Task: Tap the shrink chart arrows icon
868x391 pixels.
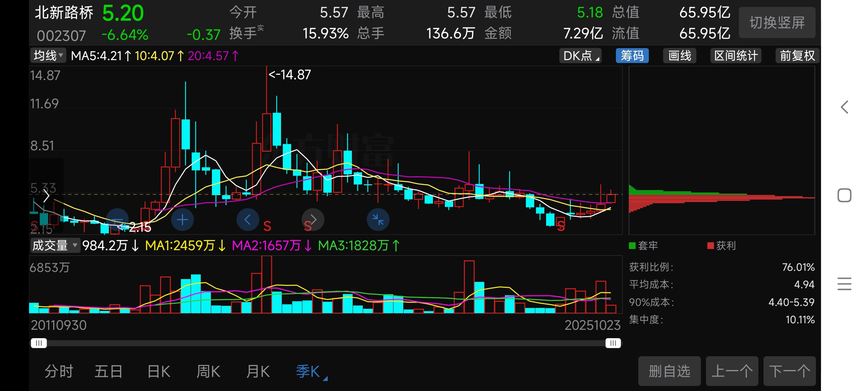Action: [378, 220]
